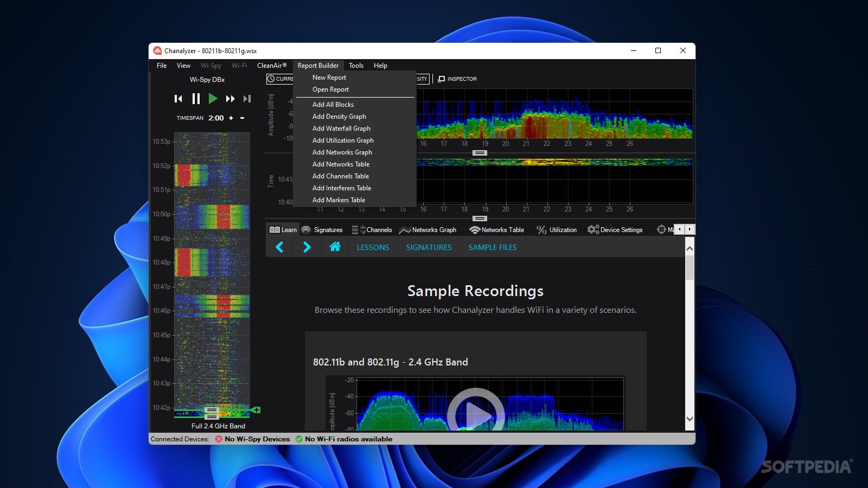Open the File menu
868x488 pixels.
click(x=162, y=66)
